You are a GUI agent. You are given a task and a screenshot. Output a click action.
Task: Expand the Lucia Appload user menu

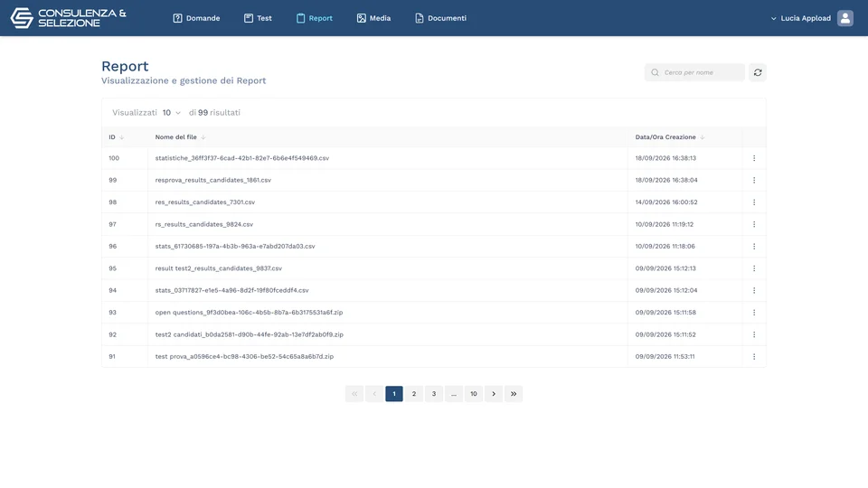800,18
